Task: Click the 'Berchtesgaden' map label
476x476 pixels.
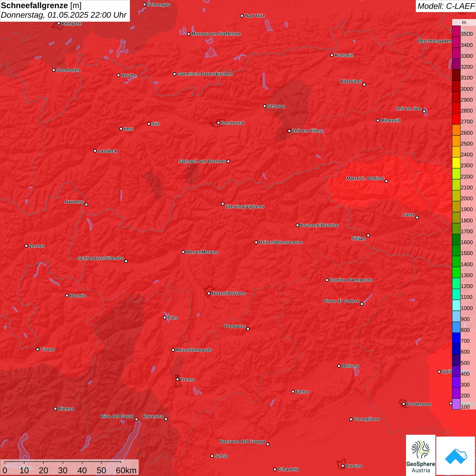Action: coord(435,41)
